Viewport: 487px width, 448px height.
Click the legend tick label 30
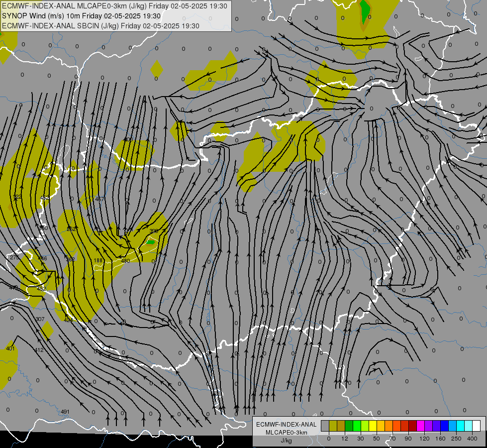tap(361, 439)
